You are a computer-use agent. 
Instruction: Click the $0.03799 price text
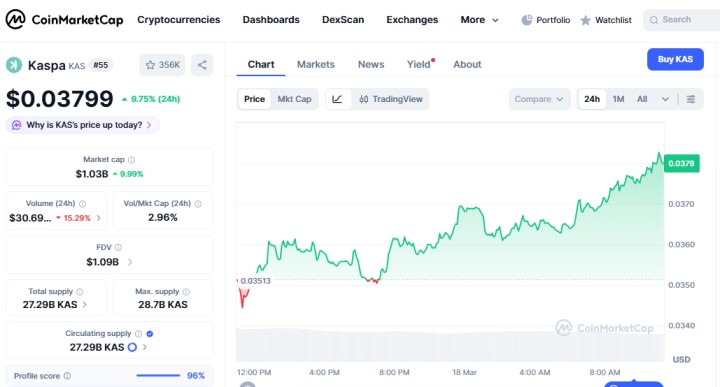[59, 99]
